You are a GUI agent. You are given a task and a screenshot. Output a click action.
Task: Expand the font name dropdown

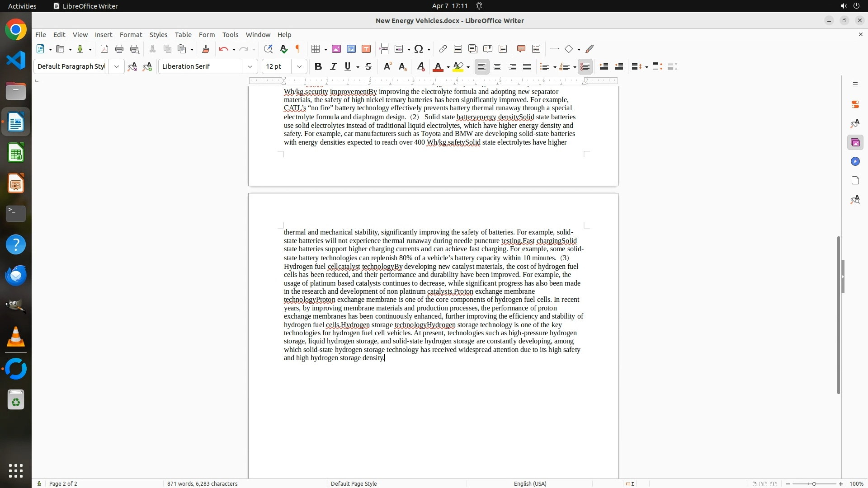(x=250, y=67)
